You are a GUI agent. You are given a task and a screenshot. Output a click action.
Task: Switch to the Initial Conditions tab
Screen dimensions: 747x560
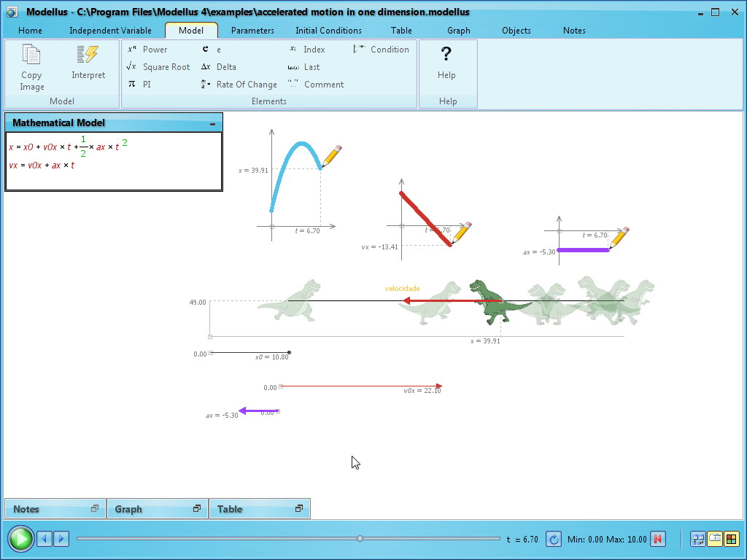coord(329,31)
